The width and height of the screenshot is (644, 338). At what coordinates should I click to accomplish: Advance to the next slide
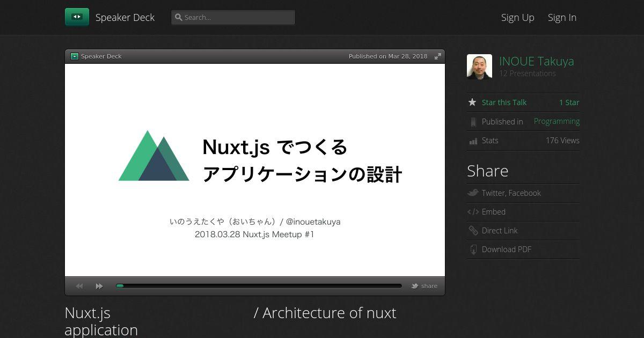(x=99, y=286)
